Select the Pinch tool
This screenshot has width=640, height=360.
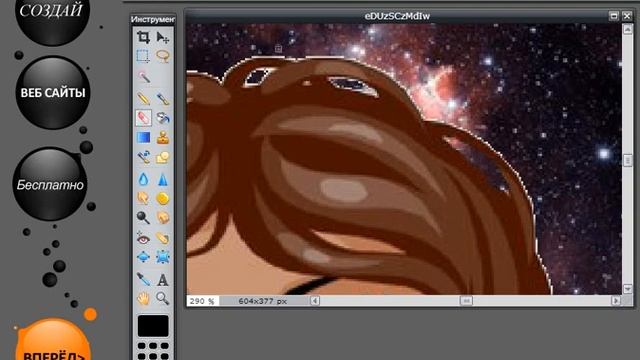point(163,257)
